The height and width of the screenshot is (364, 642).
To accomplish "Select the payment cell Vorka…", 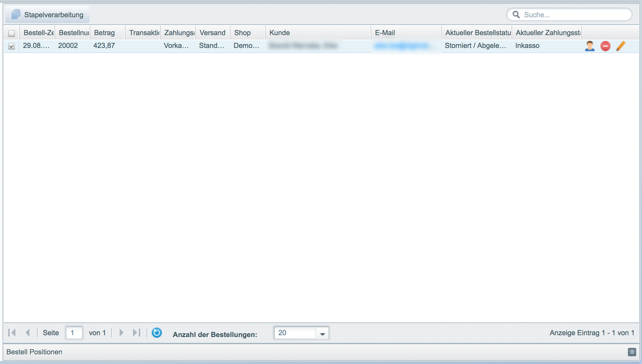I will tap(178, 46).
